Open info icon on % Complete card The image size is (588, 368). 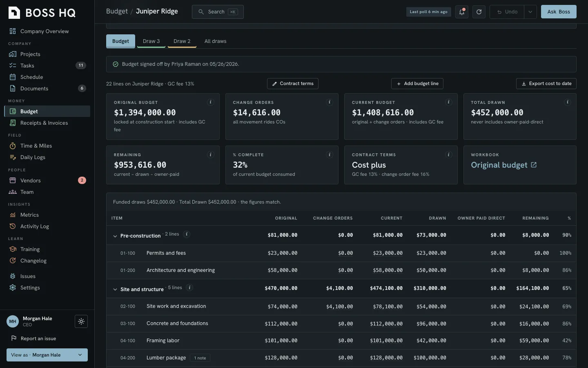click(x=330, y=155)
